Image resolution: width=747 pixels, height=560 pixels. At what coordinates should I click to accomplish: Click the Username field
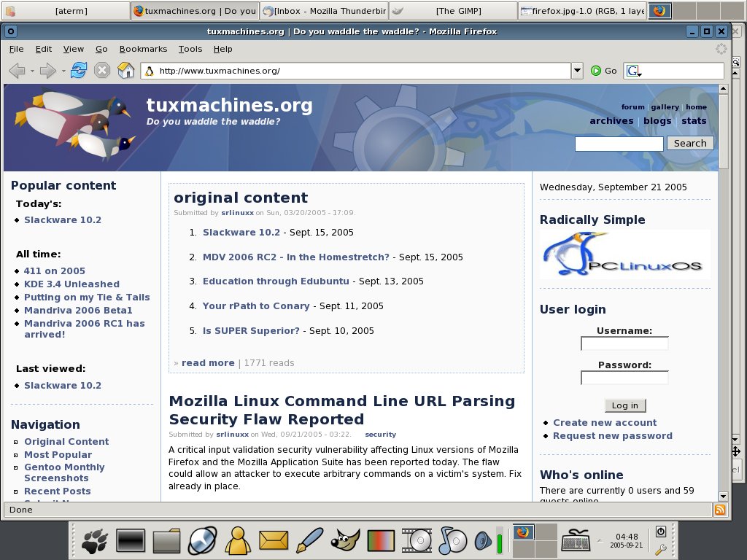point(624,343)
